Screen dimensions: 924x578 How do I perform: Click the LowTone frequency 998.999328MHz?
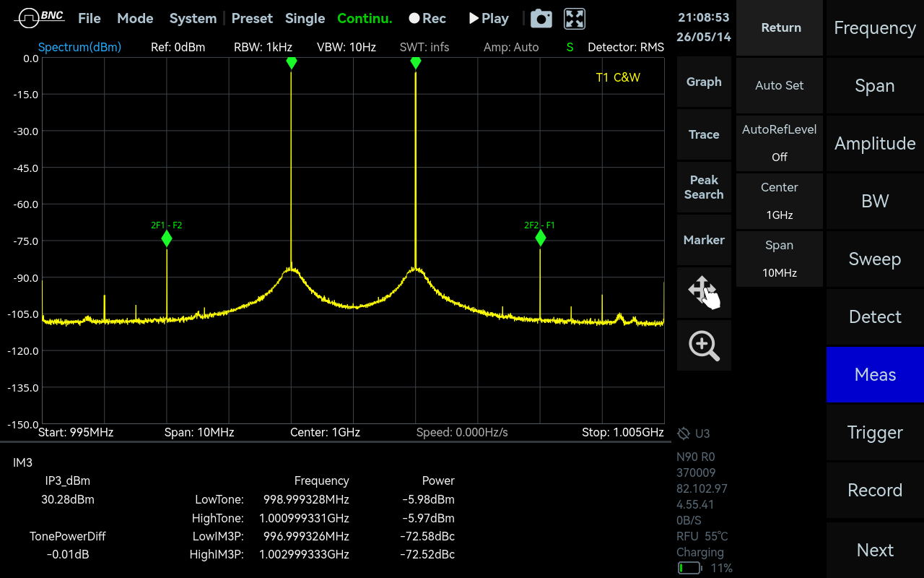(x=306, y=499)
